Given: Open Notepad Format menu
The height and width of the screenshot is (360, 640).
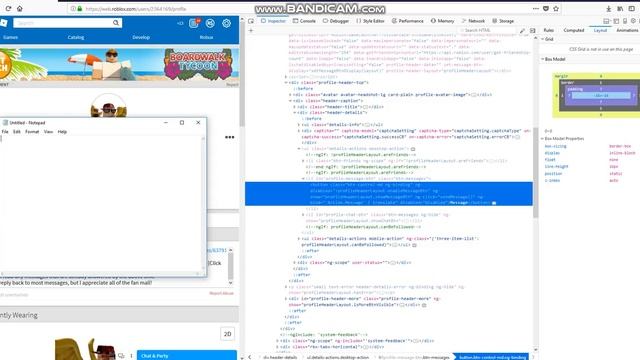Looking at the screenshot, I should pos(32,132).
